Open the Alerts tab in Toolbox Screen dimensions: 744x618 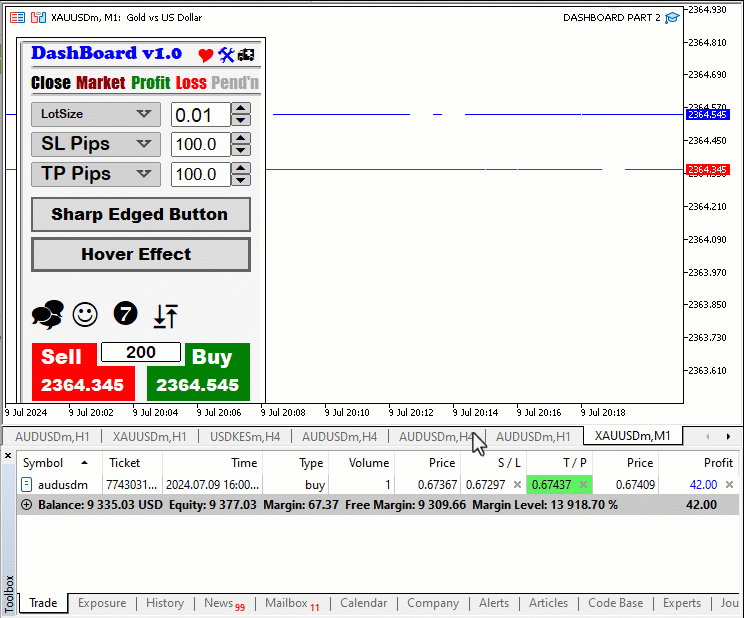click(x=493, y=603)
